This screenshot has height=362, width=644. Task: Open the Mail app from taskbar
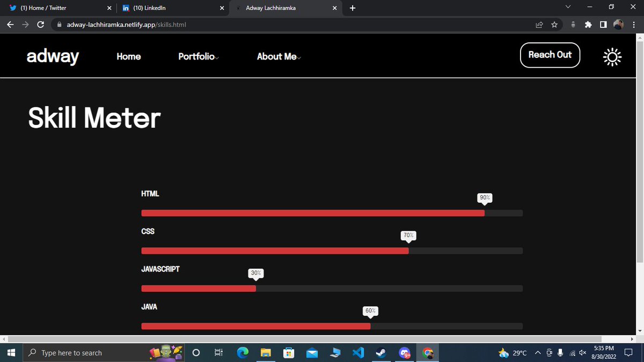pyautogui.click(x=312, y=352)
